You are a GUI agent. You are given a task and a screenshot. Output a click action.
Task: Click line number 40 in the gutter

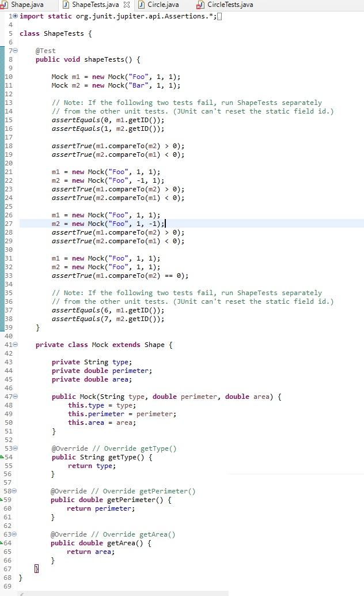[x=9, y=336]
